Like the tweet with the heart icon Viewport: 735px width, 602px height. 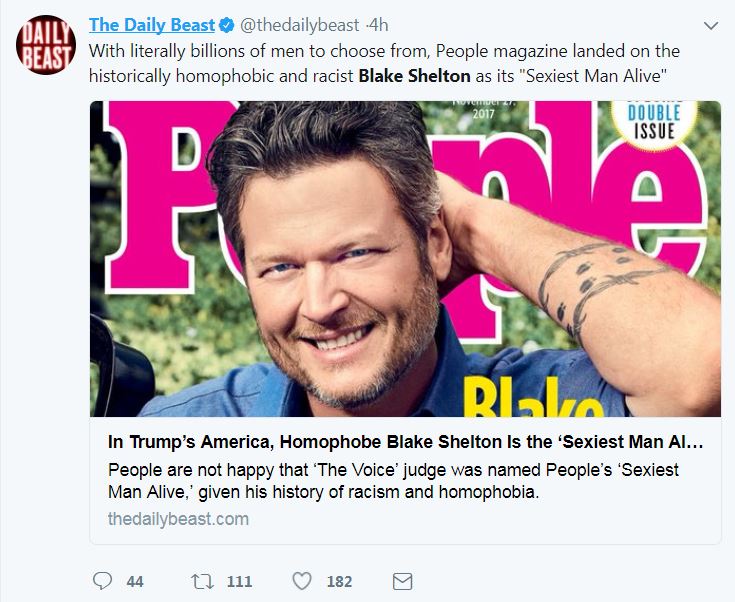[x=302, y=581]
